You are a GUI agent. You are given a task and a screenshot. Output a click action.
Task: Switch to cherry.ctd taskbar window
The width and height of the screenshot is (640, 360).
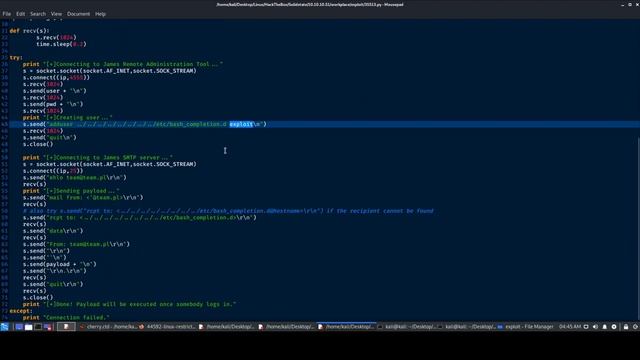point(108,327)
